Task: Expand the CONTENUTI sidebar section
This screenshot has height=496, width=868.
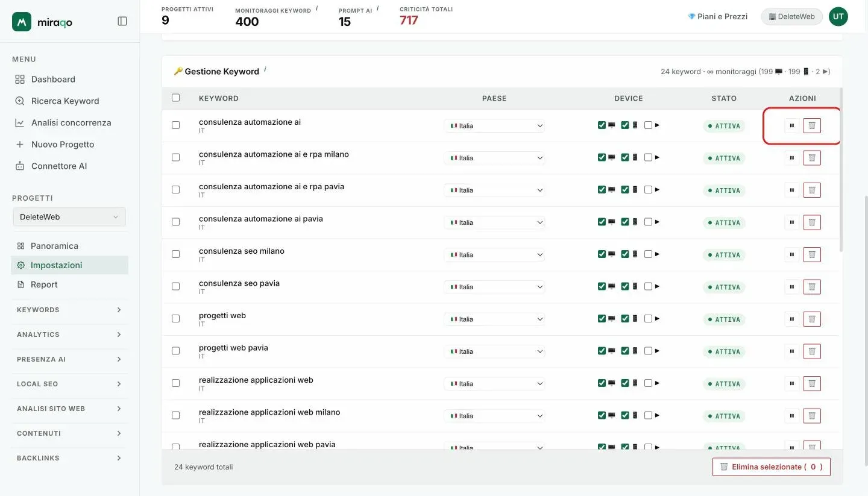Action: tap(69, 433)
